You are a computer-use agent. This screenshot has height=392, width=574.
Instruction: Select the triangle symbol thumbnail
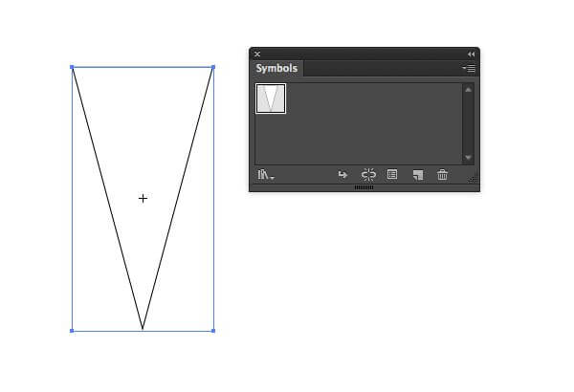tap(271, 98)
